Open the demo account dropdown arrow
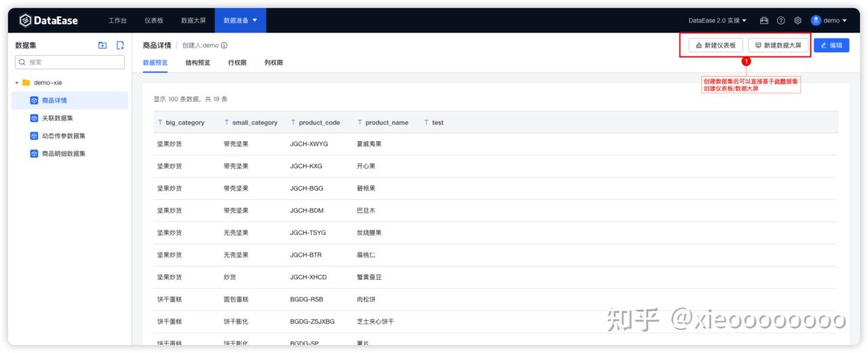The height and width of the screenshot is (353, 868). (x=845, y=20)
